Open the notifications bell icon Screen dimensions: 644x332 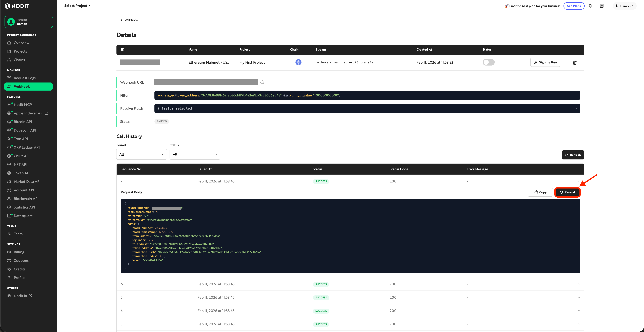click(x=591, y=6)
